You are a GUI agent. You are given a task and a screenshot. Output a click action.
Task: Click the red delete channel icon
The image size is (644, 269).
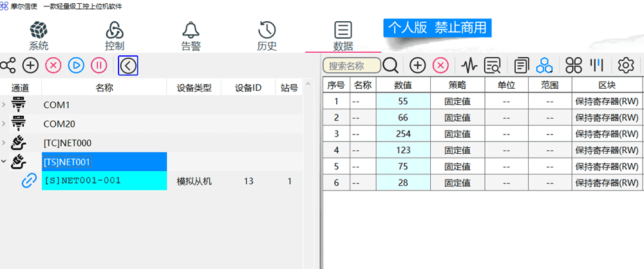[x=53, y=65]
